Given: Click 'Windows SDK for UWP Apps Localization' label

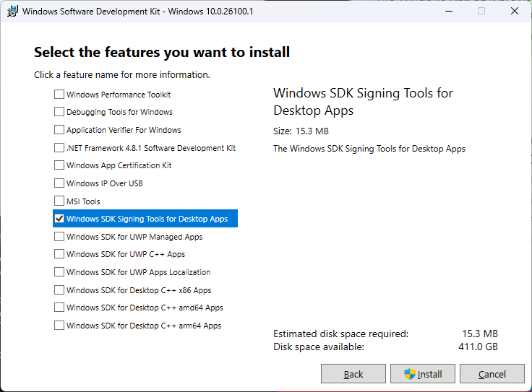Looking at the screenshot, I should click(x=139, y=272).
